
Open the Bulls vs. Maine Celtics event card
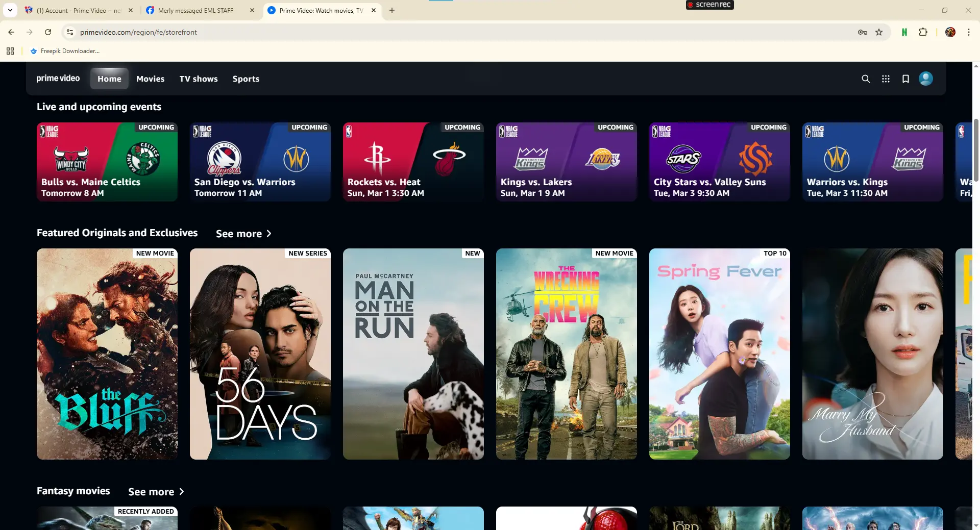pyautogui.click(x=107, y=162)
